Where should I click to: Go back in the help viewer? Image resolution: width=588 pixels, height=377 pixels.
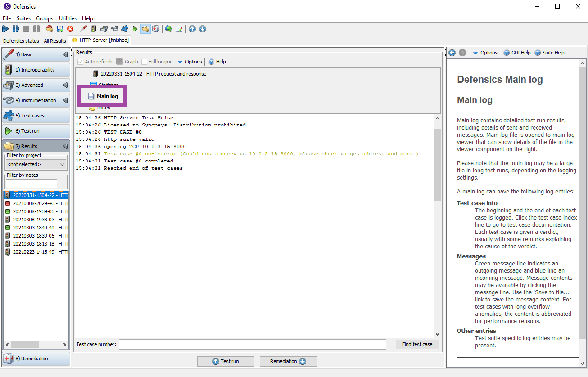[452, 53]
